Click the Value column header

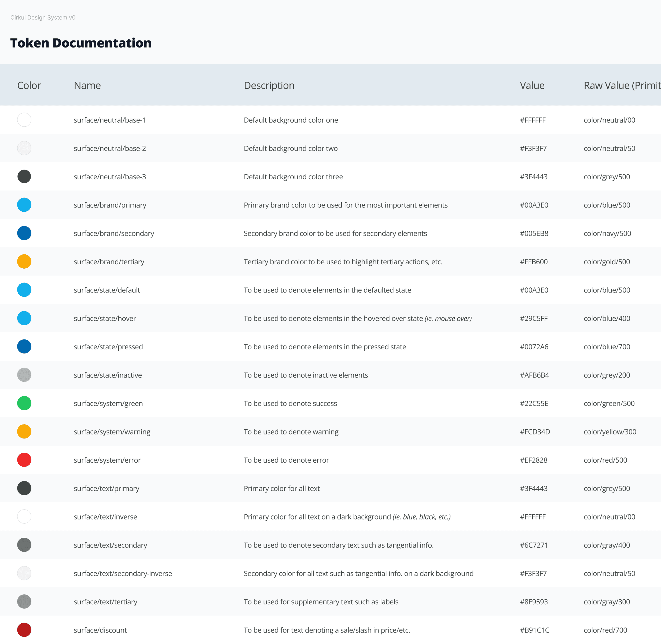(532, 85)
